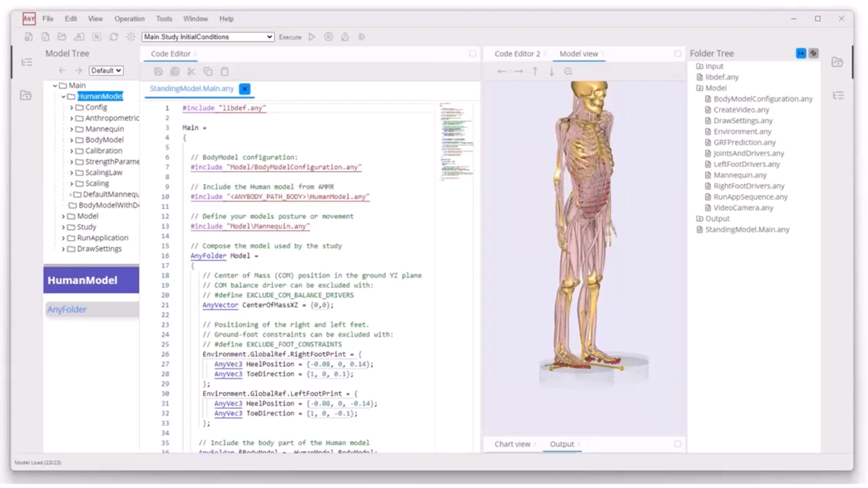Click the reload model icon in main toolbar

tap(114, 37)
